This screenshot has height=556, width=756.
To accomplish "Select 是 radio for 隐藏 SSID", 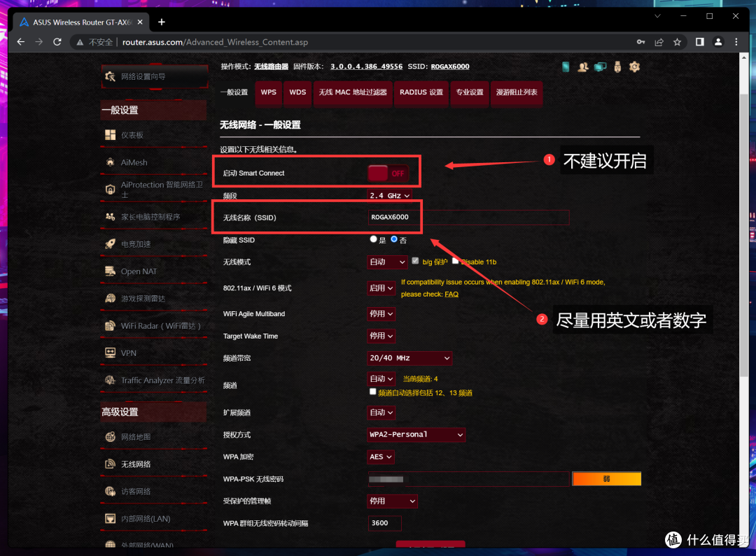I will 374,239.
